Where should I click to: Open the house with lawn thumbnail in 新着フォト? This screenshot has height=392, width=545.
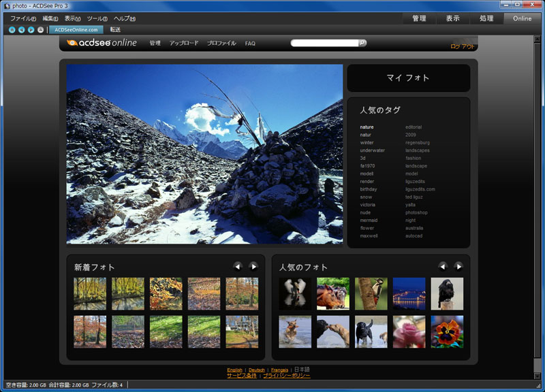242,331
